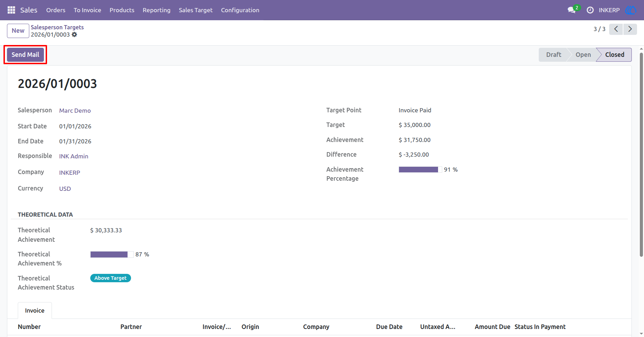
Task: Click the New record button
Action: (18, 31)
